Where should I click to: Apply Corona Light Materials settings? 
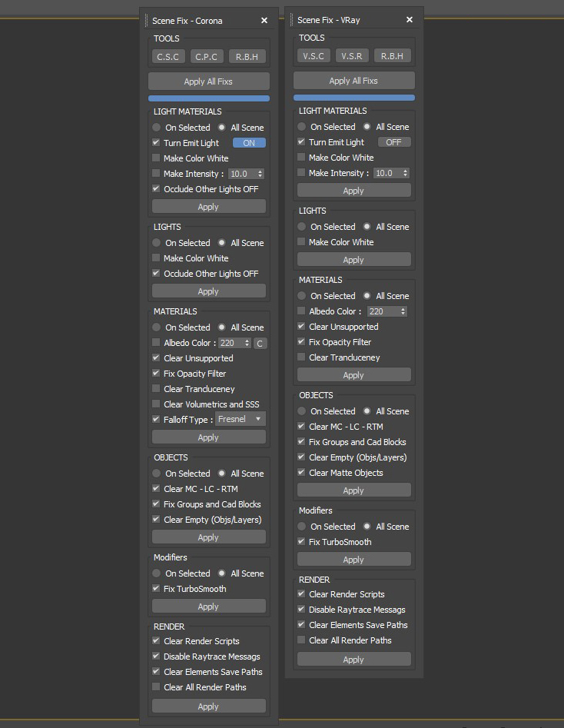[x=208, y=207]
